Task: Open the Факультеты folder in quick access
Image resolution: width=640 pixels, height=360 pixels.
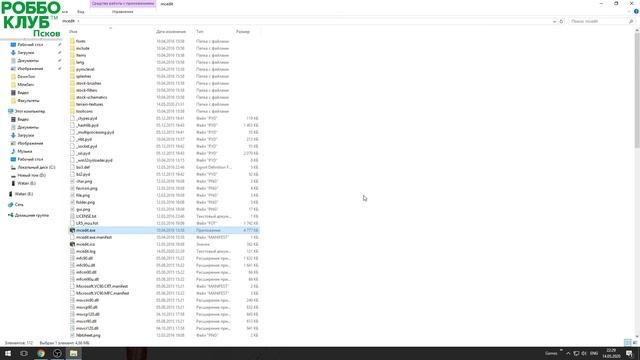Action: 29,100
